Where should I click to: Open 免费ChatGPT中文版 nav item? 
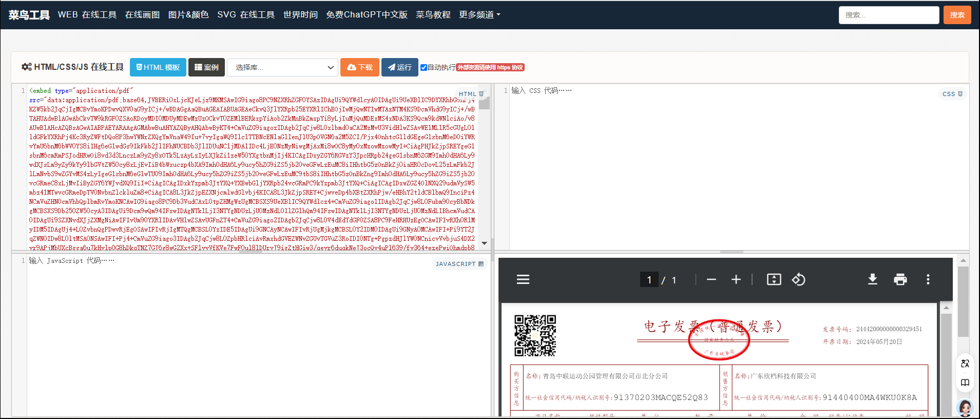tap(367, 14)
